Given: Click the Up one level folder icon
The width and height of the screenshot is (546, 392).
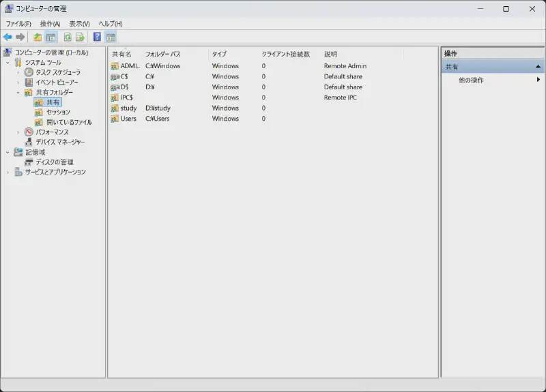Looking at the screenshot, I should 38,37.
